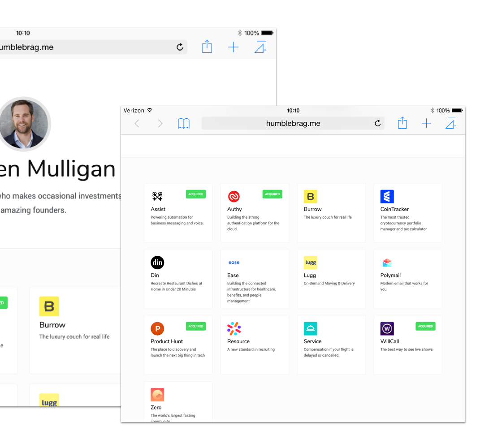
Task: Reload page in the back Safari window
Action: (180, 47)
